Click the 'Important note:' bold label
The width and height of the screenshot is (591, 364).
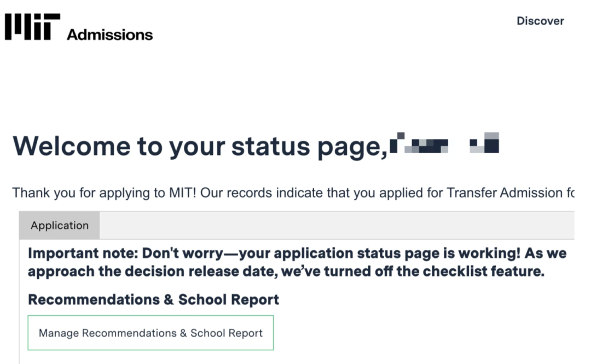tap(83, 253)
